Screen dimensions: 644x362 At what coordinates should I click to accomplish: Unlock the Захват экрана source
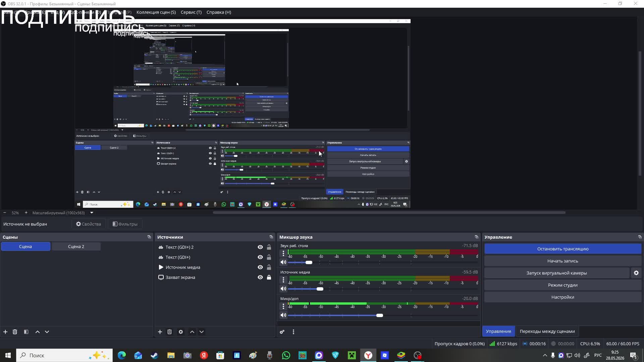[x=269, y=278]
